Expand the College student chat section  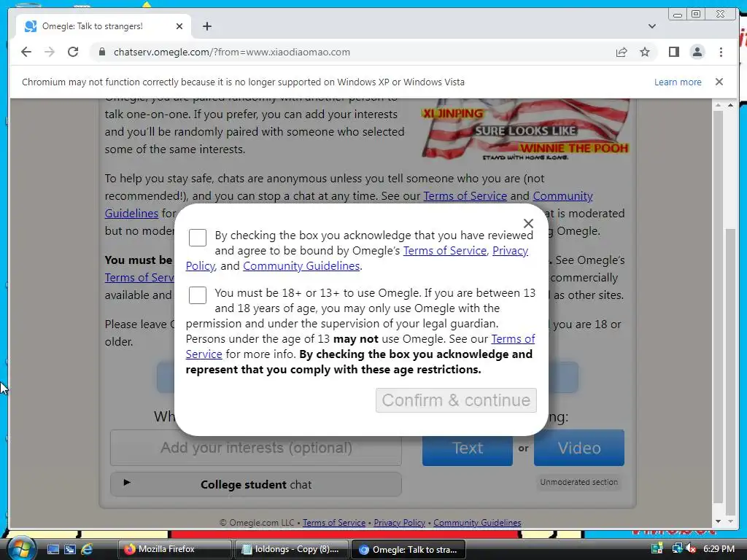pos(256,484)
